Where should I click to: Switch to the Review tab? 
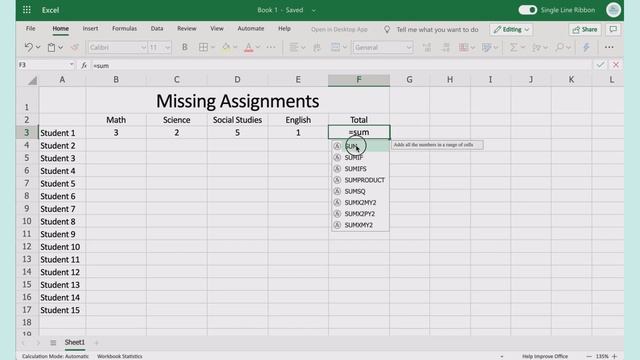point(187,29)
